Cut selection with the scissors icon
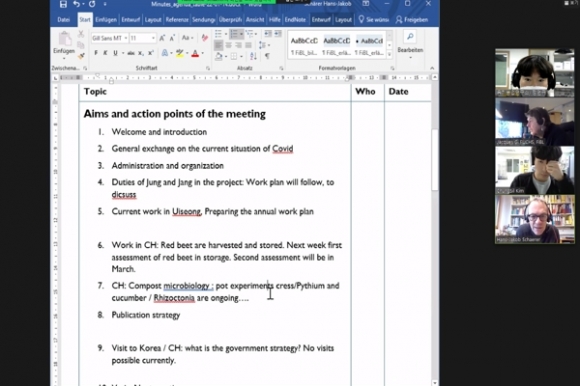580x386 pixels. coord(81,34)
